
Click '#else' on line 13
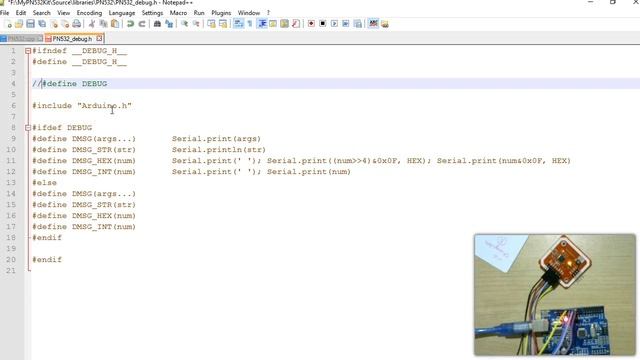[x=44, y=183]
